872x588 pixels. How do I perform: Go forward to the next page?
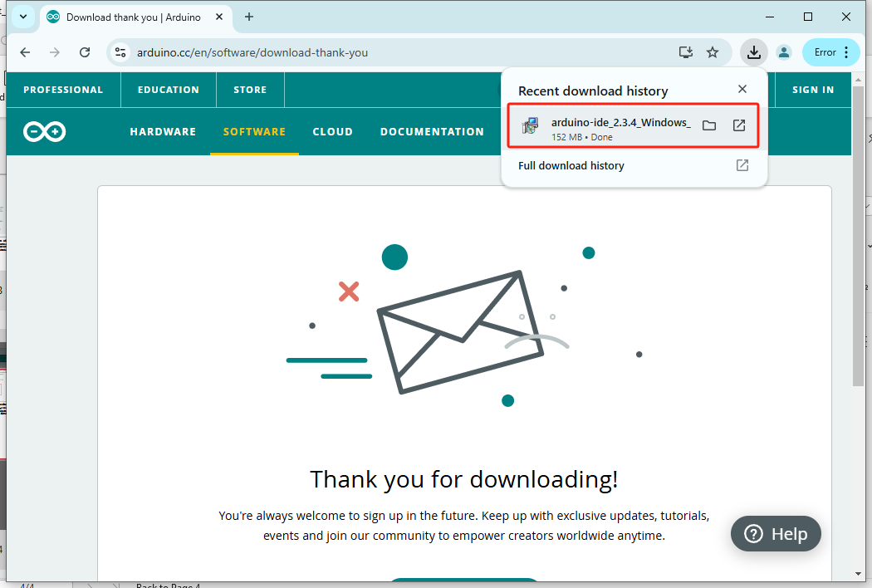(x=55, y=52)
